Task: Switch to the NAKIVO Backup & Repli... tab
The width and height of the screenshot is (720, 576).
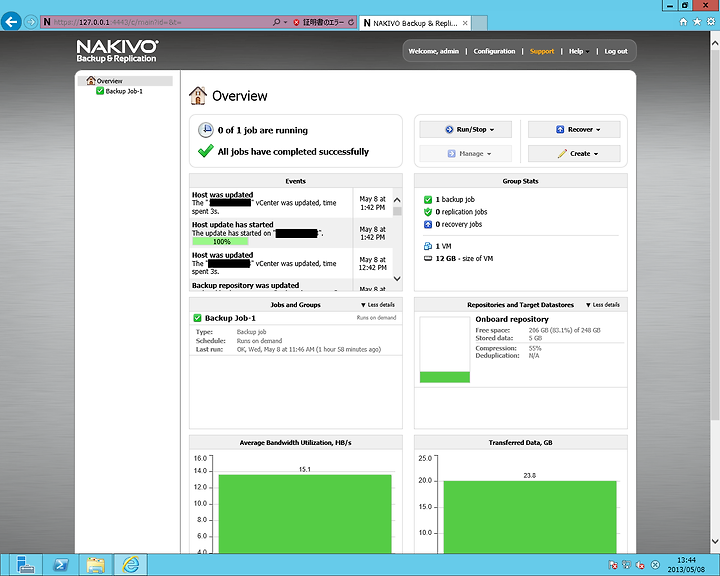Action: click(x=414, y=23)
